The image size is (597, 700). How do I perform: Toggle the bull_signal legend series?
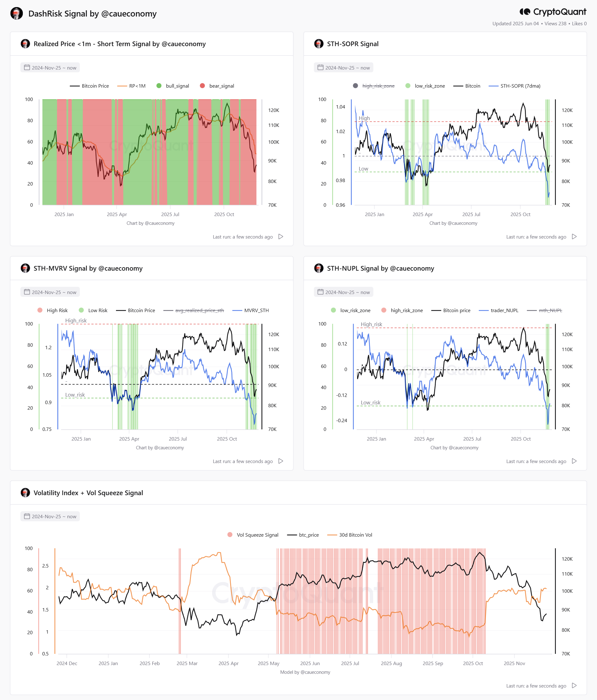173,86
